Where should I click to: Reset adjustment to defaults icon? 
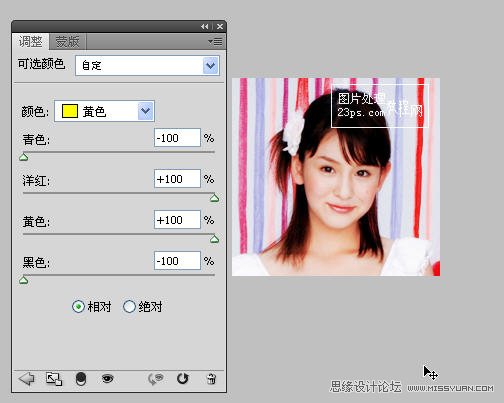click(x=183, y=379)
